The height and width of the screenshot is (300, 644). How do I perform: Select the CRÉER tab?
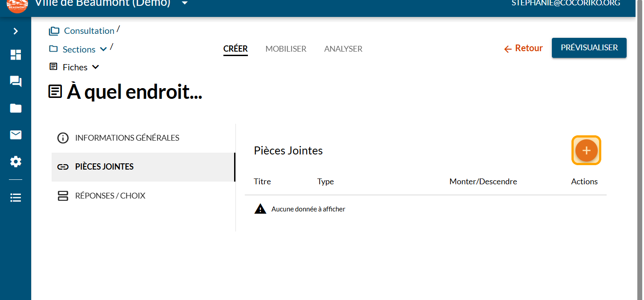[235, 49]
